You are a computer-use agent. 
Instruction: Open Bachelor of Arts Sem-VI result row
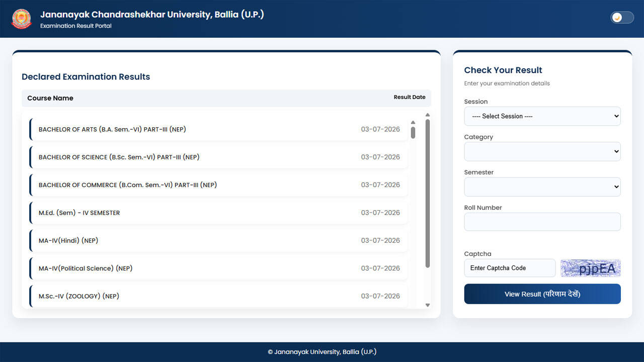[218, 129]
